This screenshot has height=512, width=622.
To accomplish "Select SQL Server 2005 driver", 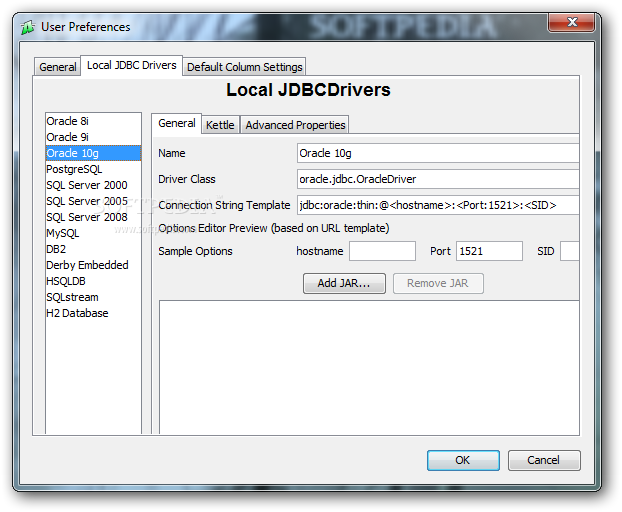I will [93, 201].
